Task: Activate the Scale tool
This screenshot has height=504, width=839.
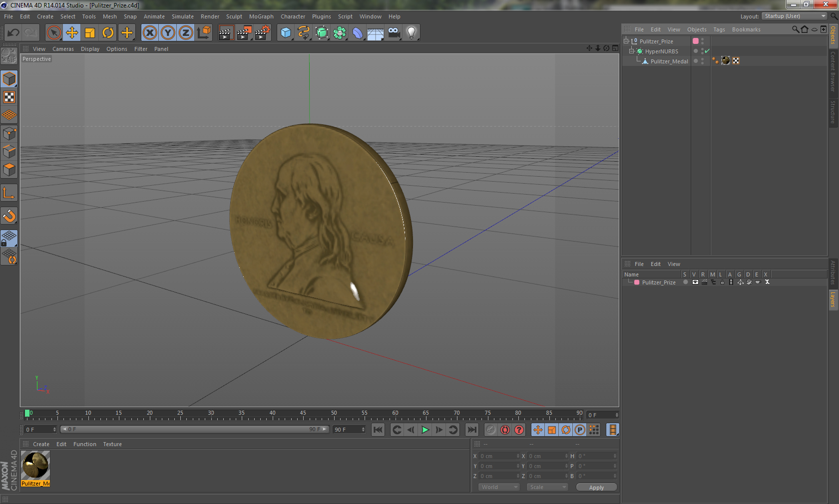Action: click(x=90, y=33)
